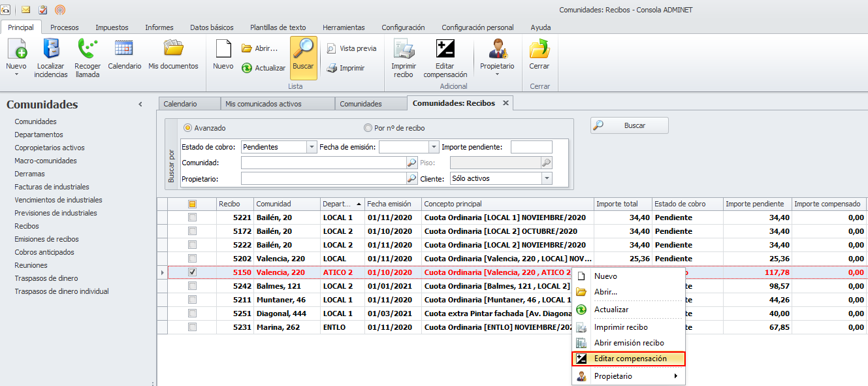Sort by the Departamento column header
868x386 pixels.
click(x=341, y=204)
